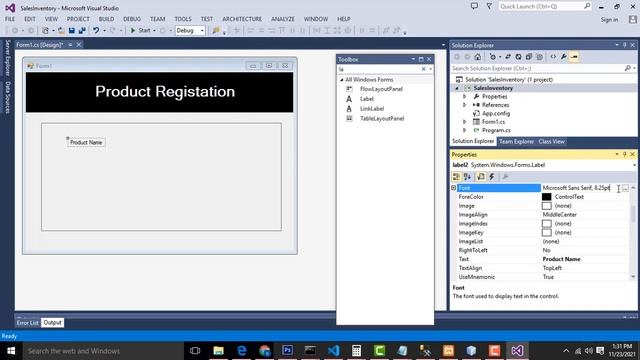Click the wrench Properties icon in Solution Explorer toolbar

coord(564,57)
